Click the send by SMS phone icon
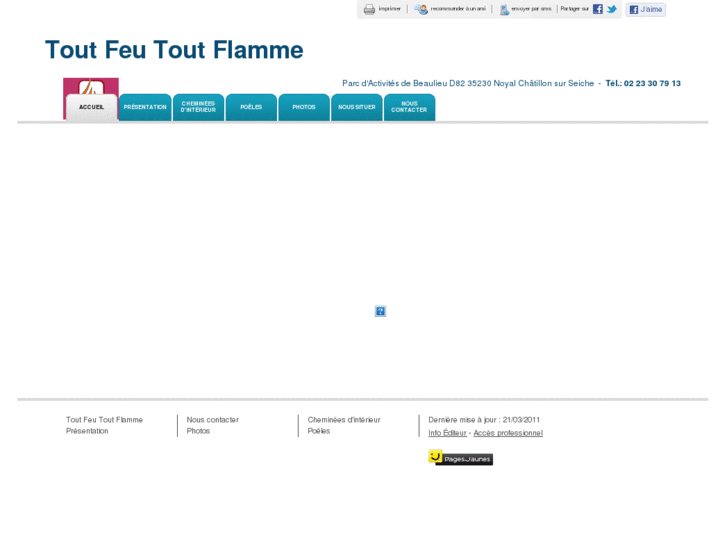This screenshot has width=727, height=545. pos(504,9)
